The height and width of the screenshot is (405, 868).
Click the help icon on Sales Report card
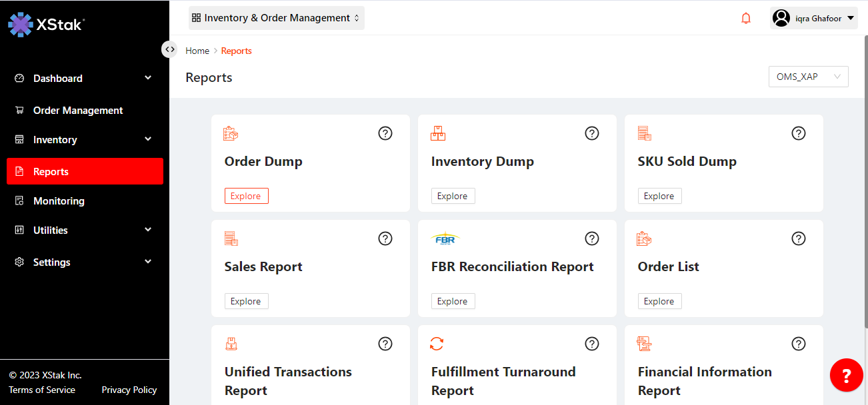pyautogui.click(x=385, y=238)
